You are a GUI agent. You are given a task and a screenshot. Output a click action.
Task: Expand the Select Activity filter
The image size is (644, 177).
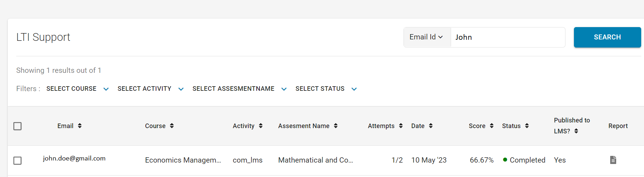click(x=151, y=89)
